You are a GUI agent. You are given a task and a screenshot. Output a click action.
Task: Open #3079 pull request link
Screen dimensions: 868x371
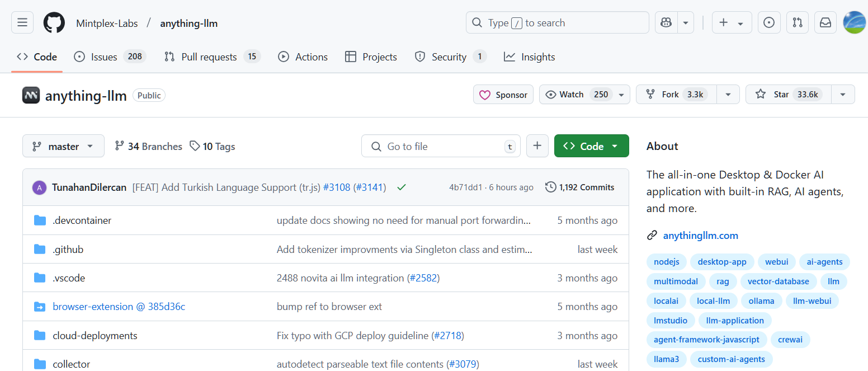pos(463,364)
